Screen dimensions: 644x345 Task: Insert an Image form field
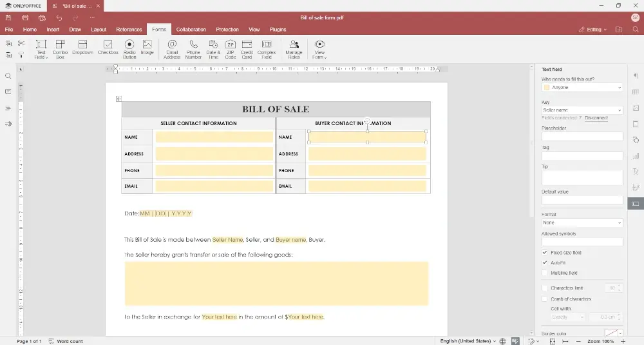point(147,47)
